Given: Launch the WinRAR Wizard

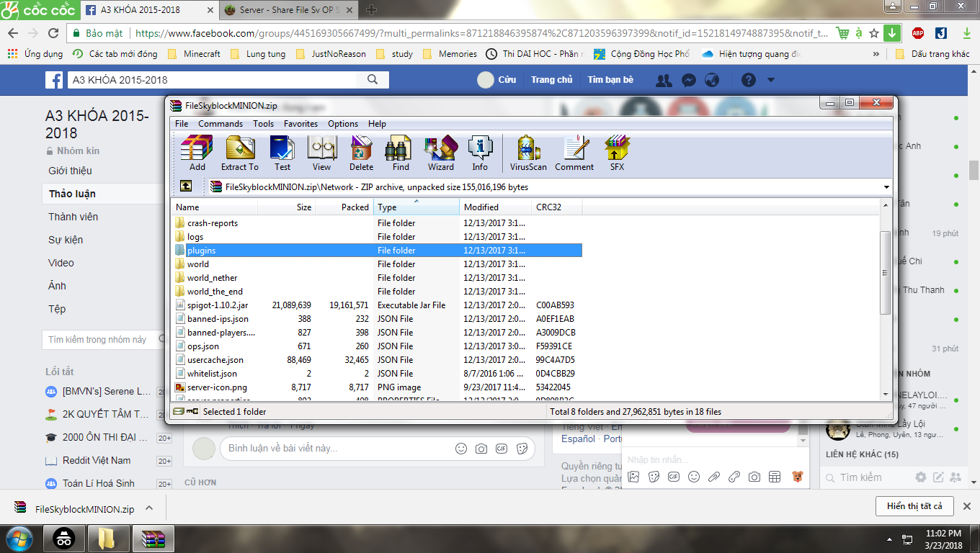Looking at the screenshot, I should pos(441,153).
